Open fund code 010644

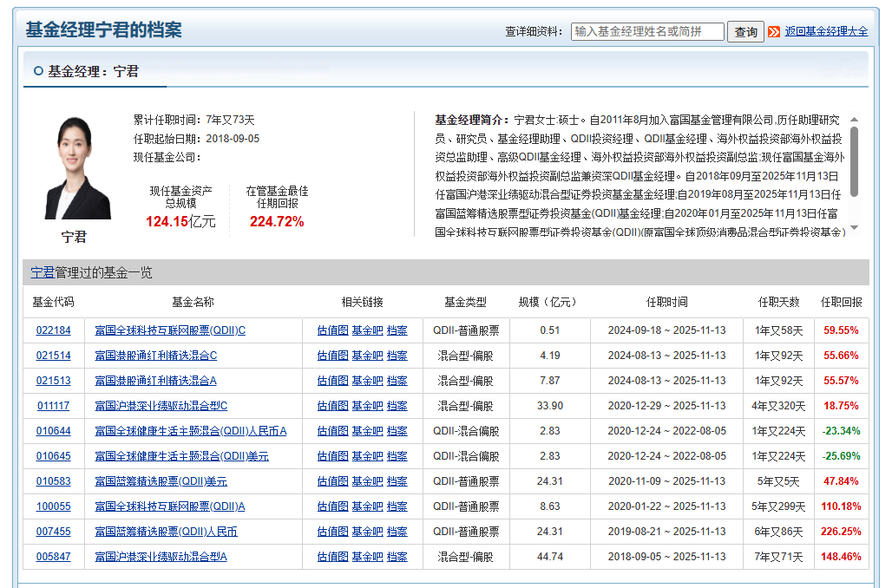click(x=54, y=431)
